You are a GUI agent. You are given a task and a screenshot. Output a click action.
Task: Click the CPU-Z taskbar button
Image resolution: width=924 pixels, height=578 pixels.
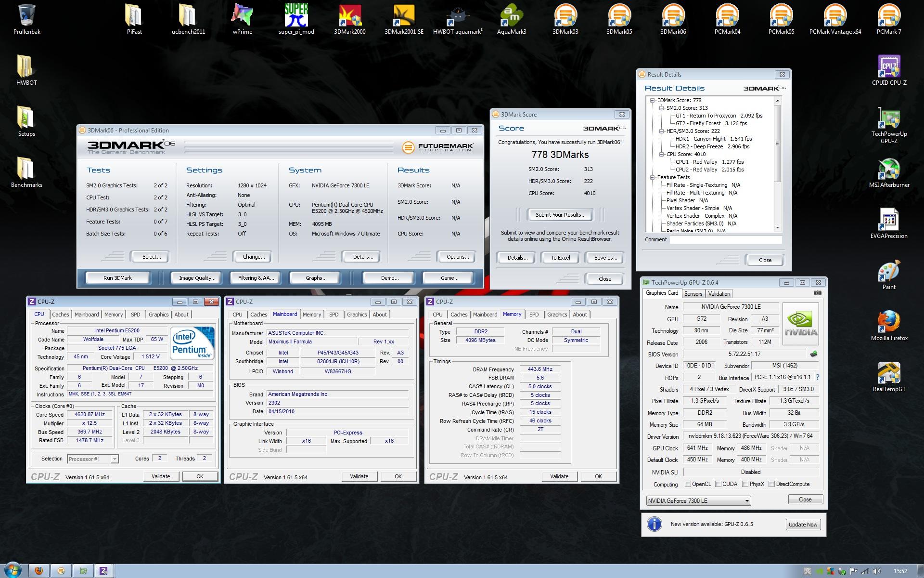(103, 571)
